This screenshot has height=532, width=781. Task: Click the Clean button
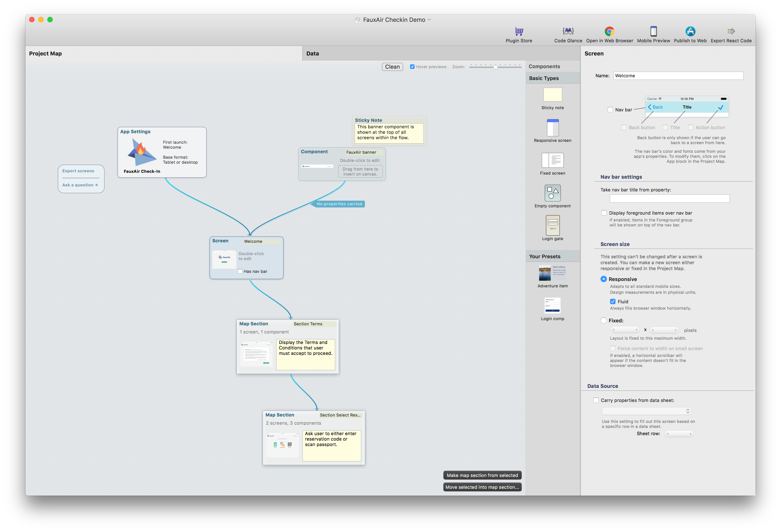392,67
